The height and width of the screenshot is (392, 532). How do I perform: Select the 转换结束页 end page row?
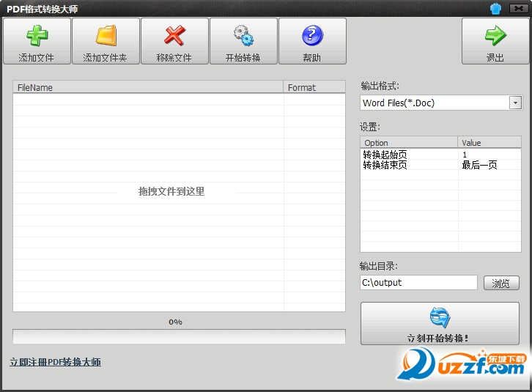click(408, 165)
